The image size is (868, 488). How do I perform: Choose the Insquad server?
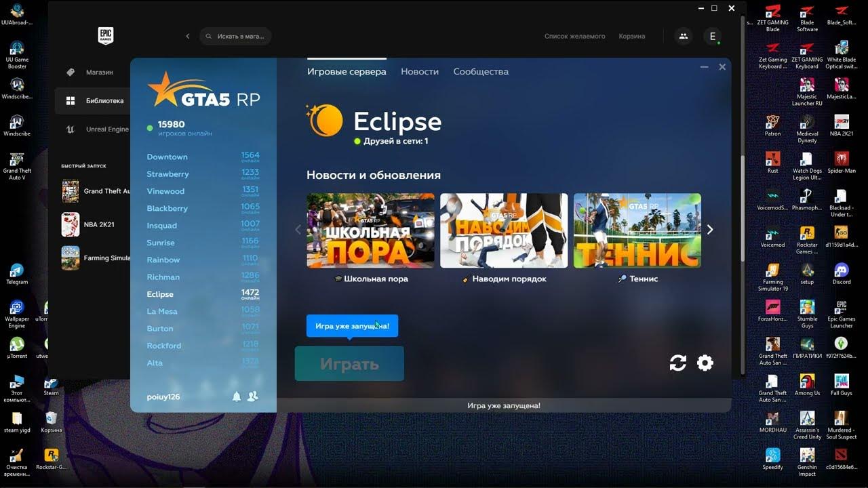(x=203, y=226)
